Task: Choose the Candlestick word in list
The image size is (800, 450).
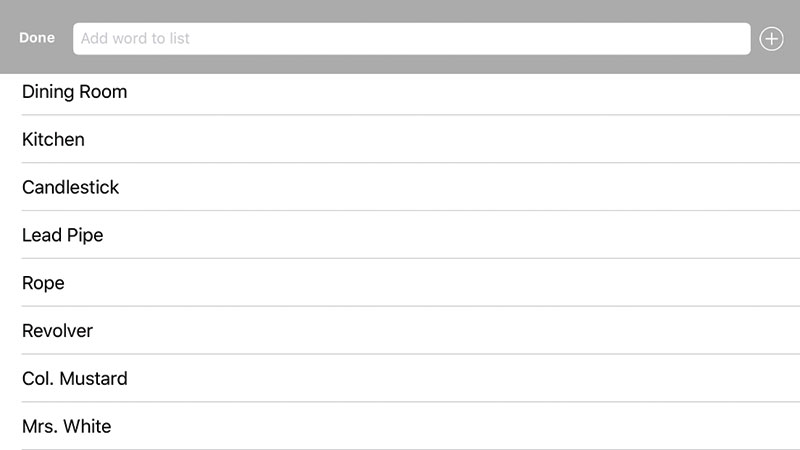Action: click(x=70, y=187)
